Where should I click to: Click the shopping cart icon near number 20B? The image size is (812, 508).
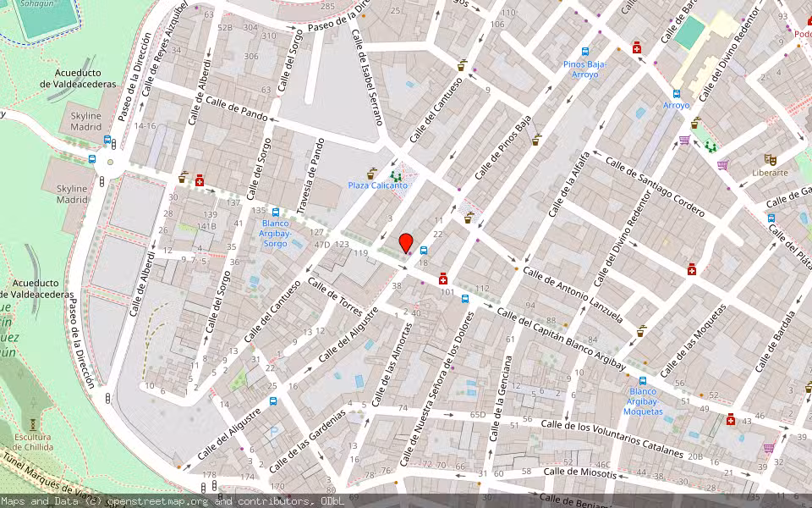point(769,448)
